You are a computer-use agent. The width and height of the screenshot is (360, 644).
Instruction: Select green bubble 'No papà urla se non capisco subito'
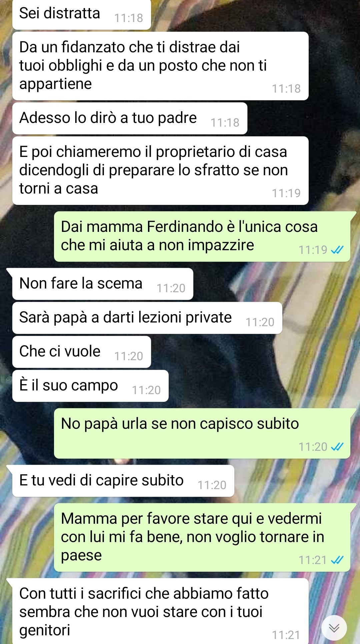pyautogui.click(x=202, y=433)
